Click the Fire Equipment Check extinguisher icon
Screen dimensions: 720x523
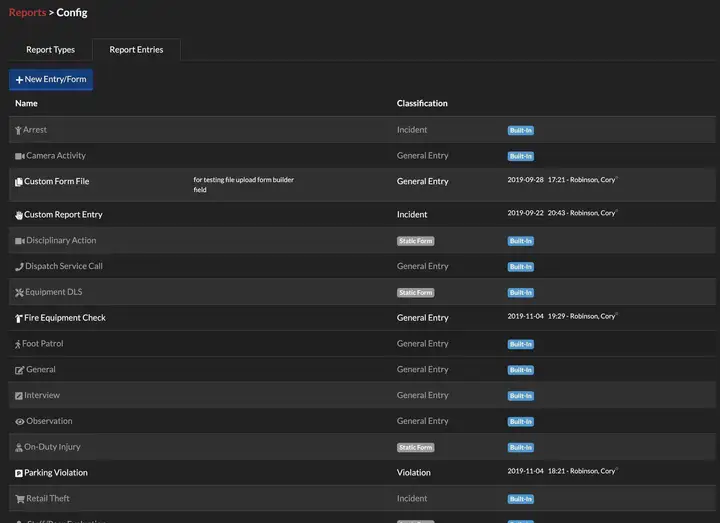point(19,318)
